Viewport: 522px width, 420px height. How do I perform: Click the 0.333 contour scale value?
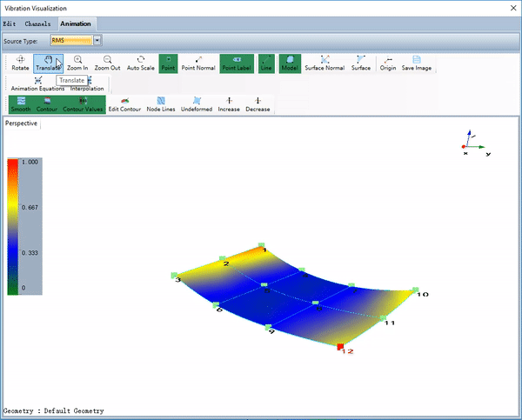point(30,253)
